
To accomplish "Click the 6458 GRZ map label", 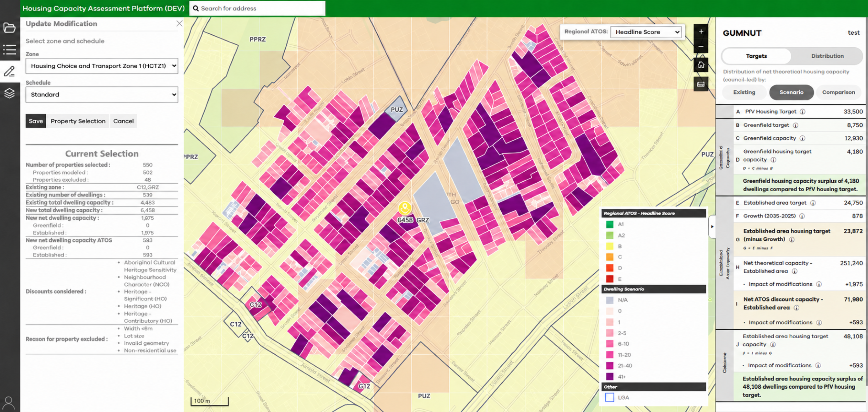I will click(413, 220).
